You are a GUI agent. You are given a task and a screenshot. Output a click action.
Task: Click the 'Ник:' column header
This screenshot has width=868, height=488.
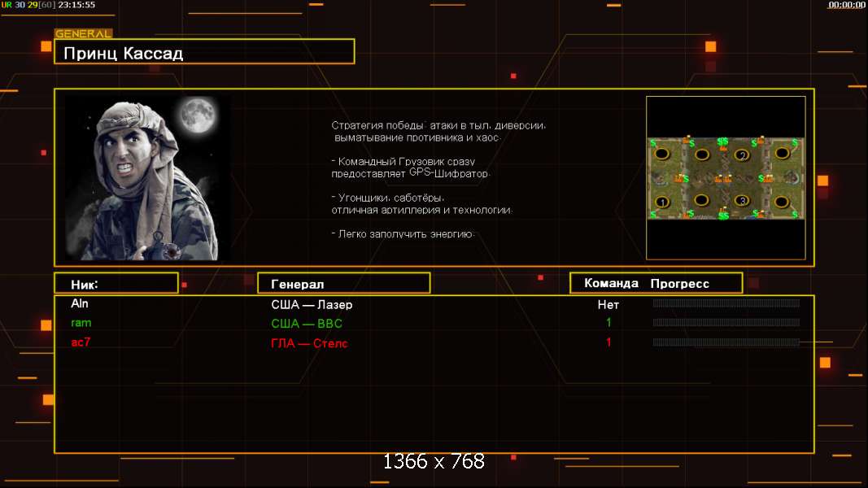(x=116, y=283)
